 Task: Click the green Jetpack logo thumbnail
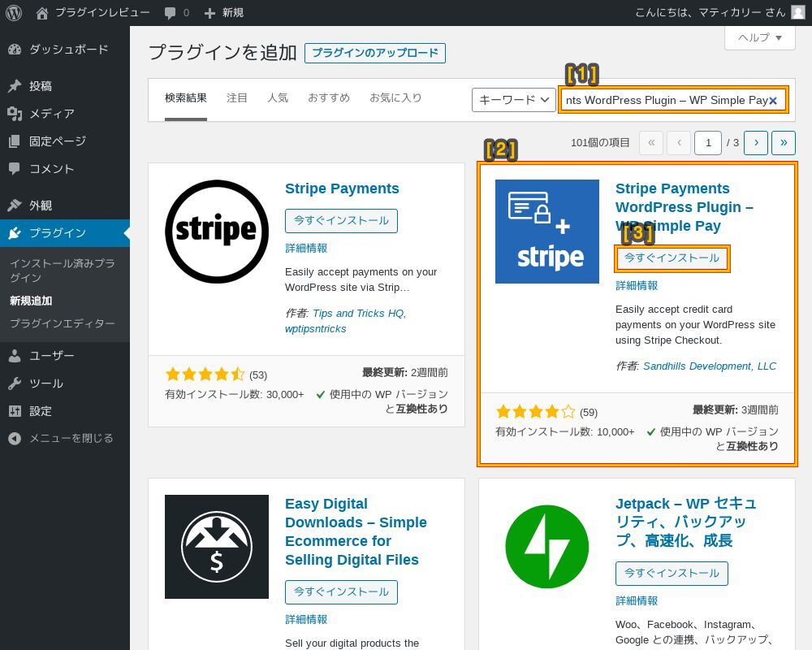click(546, 547)
